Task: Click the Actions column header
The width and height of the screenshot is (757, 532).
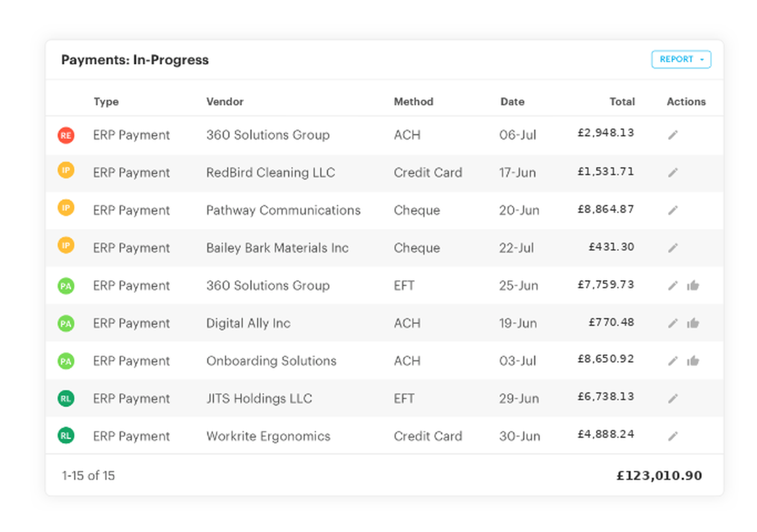Action: tap(686, 101)
